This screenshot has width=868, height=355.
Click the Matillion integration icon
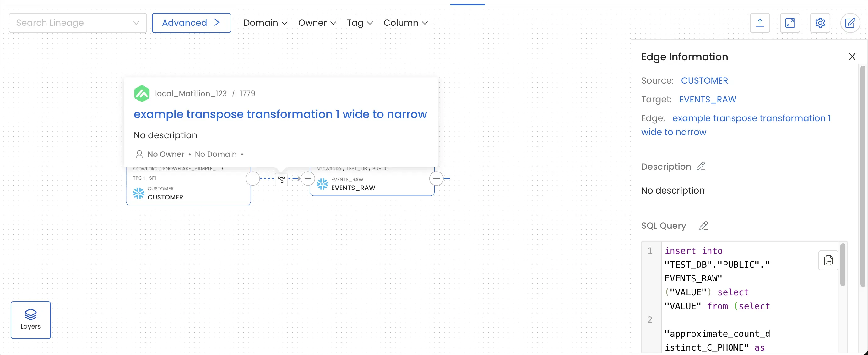click(x=142, y=93)
